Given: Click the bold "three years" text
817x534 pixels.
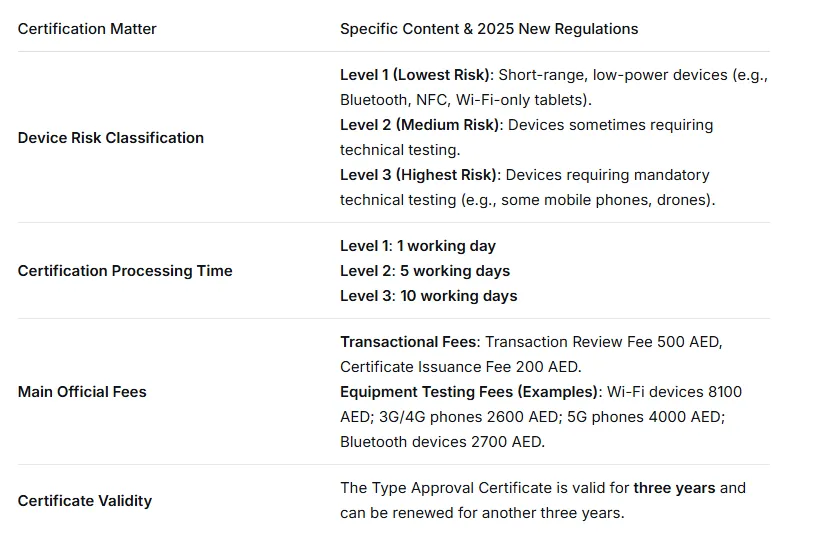Looking at the screenshot, I should [674, 488].
